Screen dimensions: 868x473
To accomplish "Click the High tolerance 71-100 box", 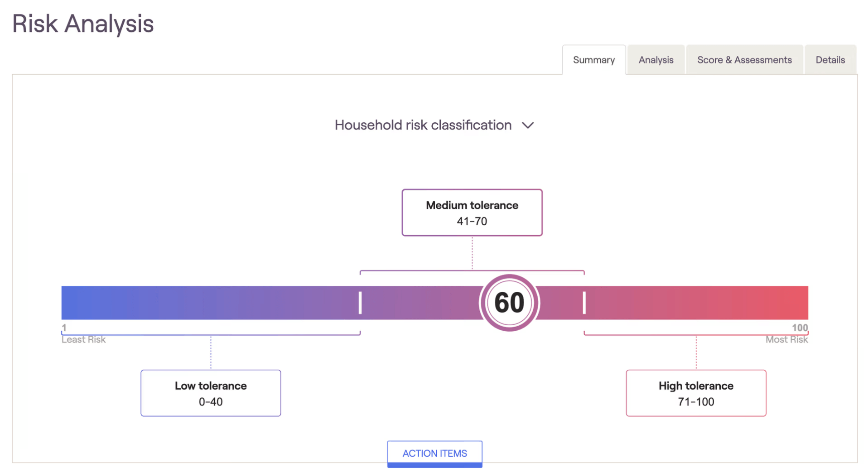I will [696, 393].
